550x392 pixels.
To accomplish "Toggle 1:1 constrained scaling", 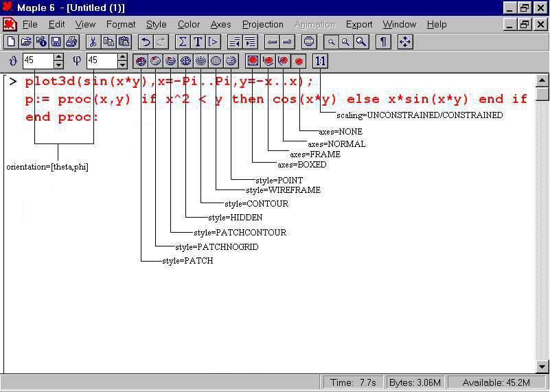I will coord(320,61).
